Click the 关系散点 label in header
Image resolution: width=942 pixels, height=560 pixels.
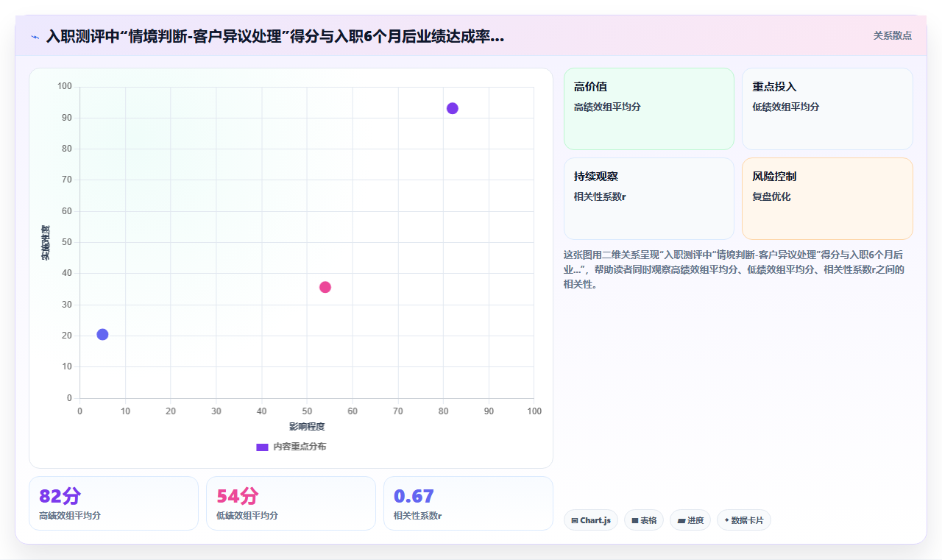pyautogui.click(x=892, y=35)
